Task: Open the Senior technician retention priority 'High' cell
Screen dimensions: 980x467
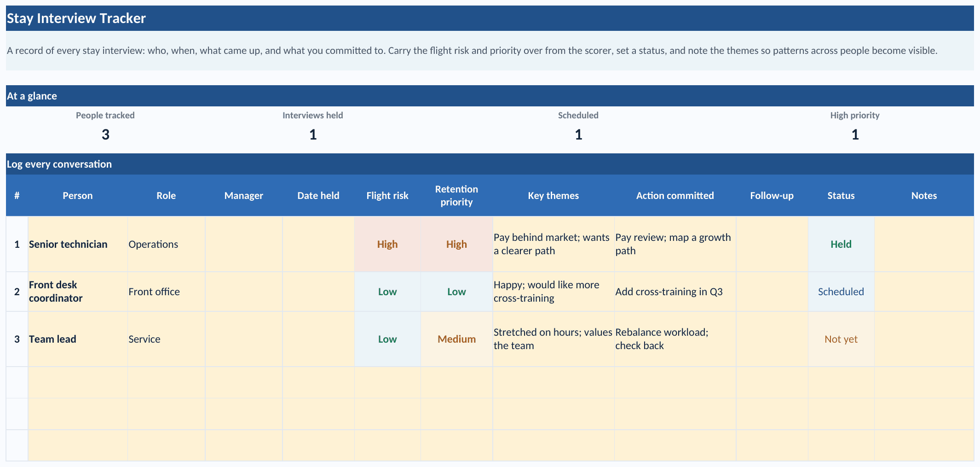Action: pos(456,244)
